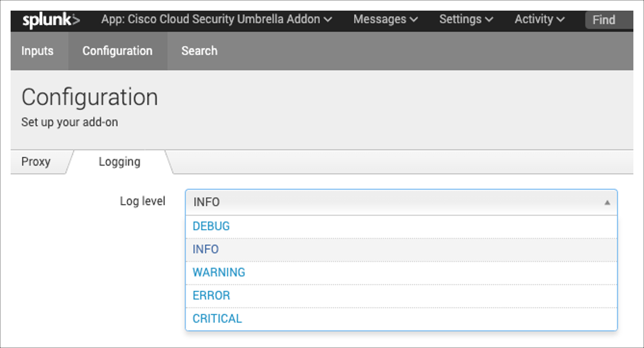Switch to the Proxy tab
Image resolution: width=644 pixels, height=348 pixels.
35,162
